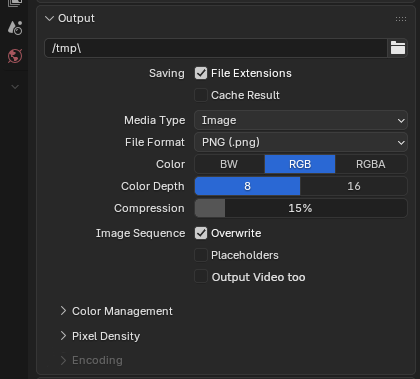Click the folder browse icon for output path

398,48
